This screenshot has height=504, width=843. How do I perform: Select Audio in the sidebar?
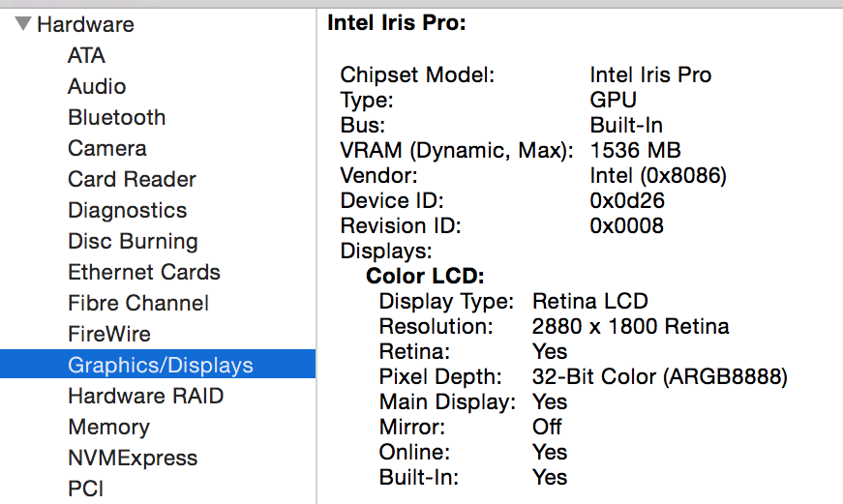pos(97,86)
